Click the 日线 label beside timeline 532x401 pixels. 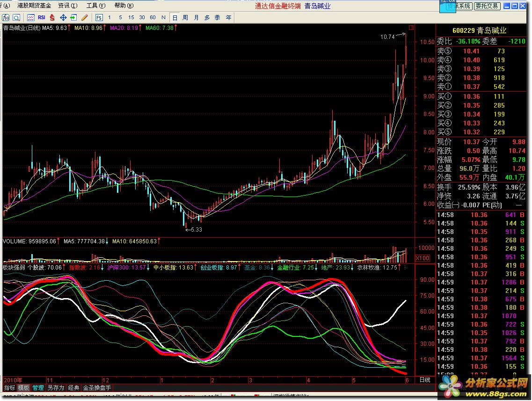[x=425, y=380]
